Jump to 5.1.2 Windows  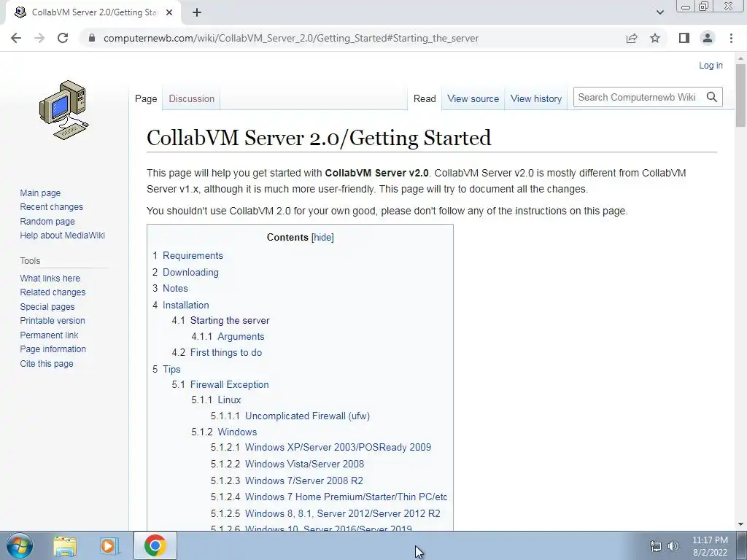point(224,432)
